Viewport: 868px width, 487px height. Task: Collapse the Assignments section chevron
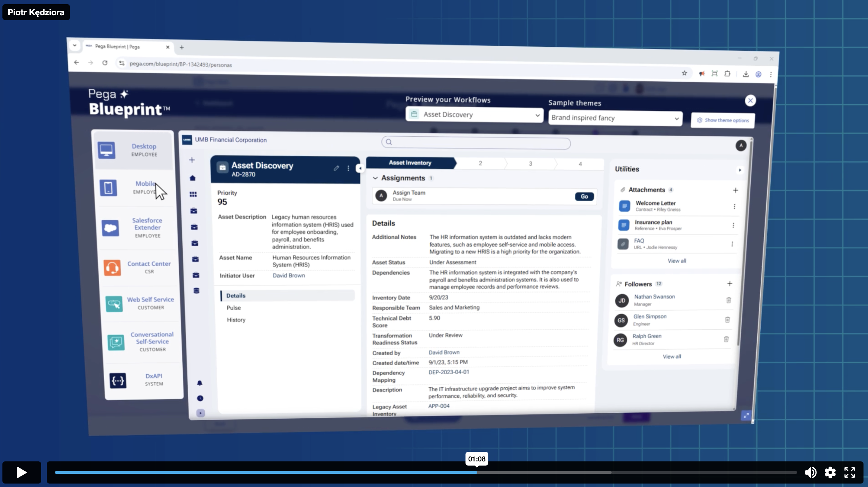[375, 178]
